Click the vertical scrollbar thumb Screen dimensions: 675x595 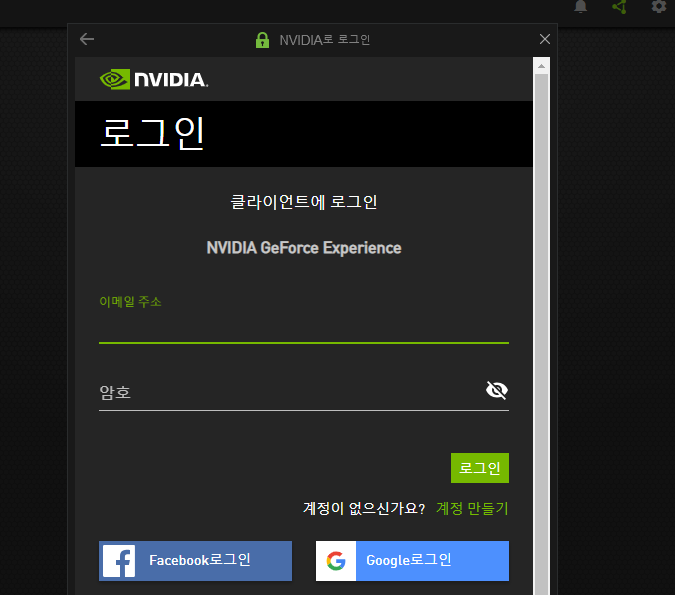tap(541, 334)
